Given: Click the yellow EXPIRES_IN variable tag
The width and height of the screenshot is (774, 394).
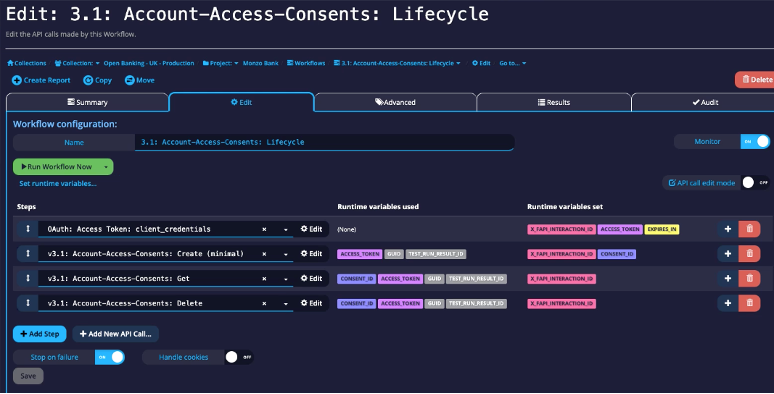Looking at the screenshot, I should tap(661, 229).
